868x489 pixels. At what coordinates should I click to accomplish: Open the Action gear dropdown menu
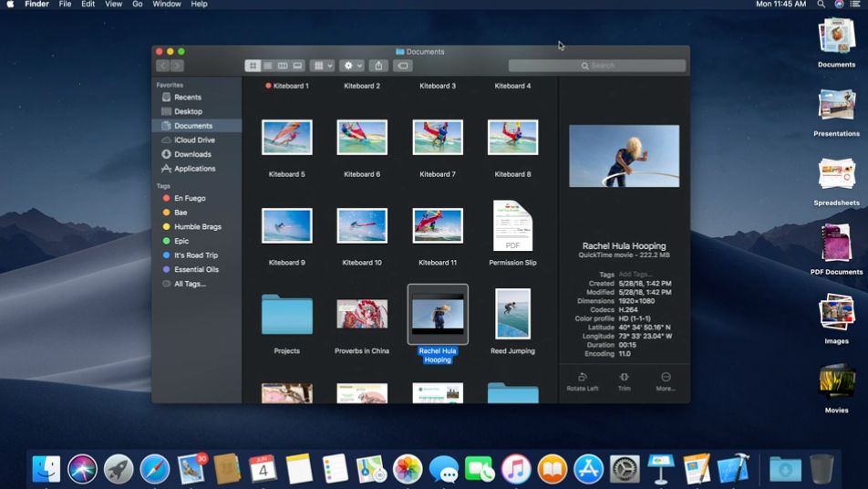pyautogui.click(x=351, y=66)
